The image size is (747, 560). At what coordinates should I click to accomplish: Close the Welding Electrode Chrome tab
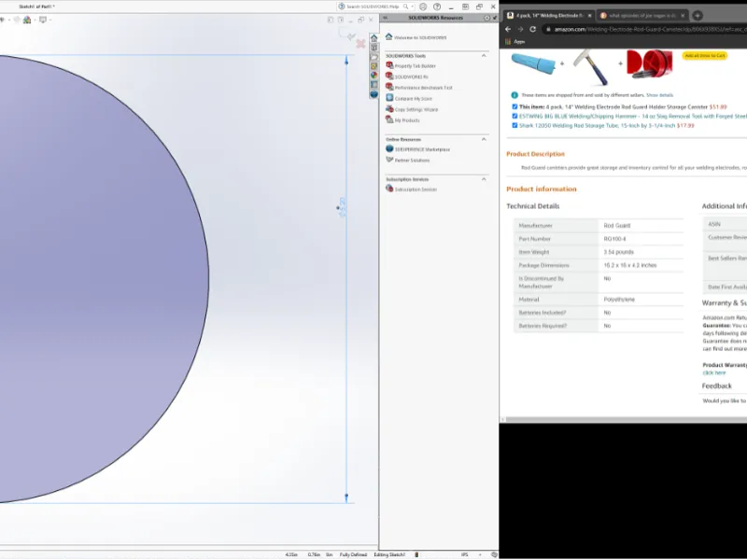590,16
